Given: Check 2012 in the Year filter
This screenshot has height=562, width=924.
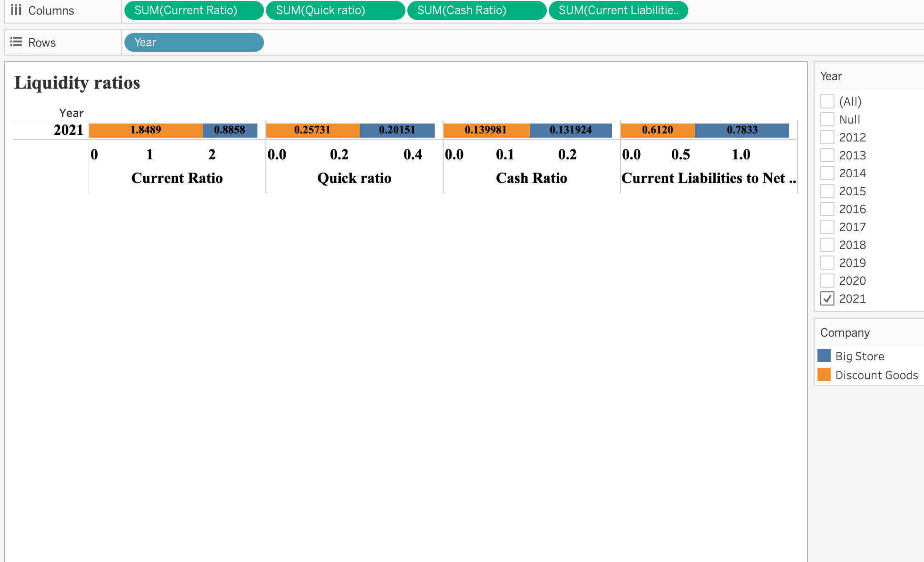Looking at the screenshot, I should [x=827, y=137].
